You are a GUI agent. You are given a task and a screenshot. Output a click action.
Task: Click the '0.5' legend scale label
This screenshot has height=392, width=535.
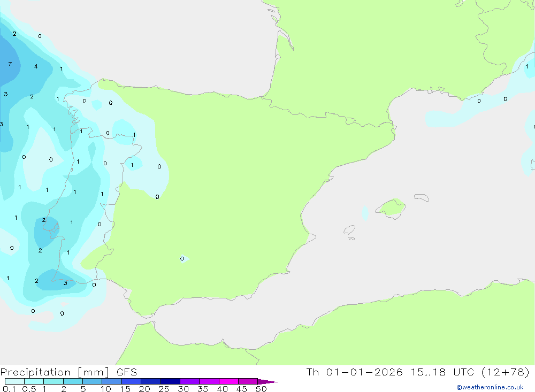point(29,389)
